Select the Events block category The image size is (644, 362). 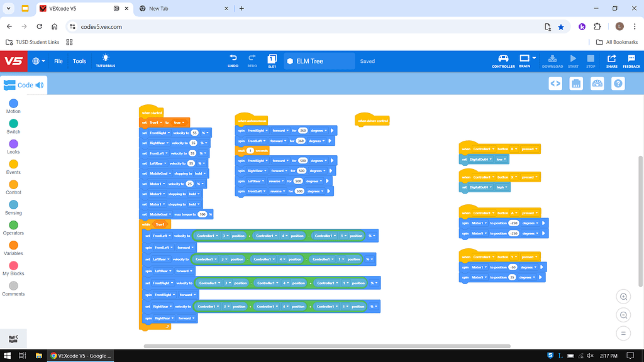[13, 167]
